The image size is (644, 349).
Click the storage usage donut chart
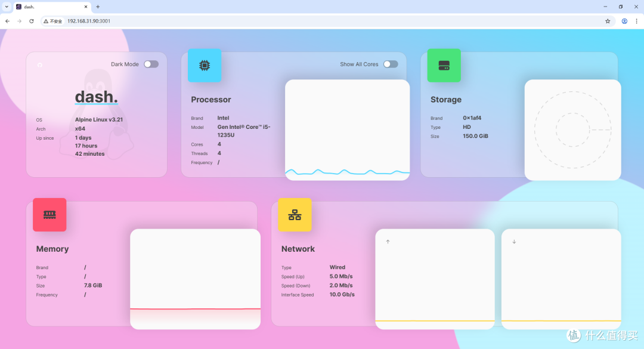pos(572,129)
